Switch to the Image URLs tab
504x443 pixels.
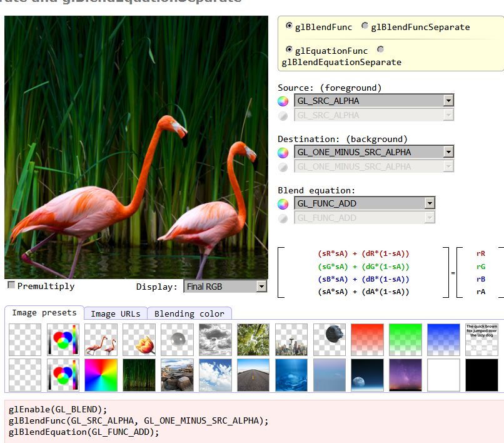click(x=116, y=313)
